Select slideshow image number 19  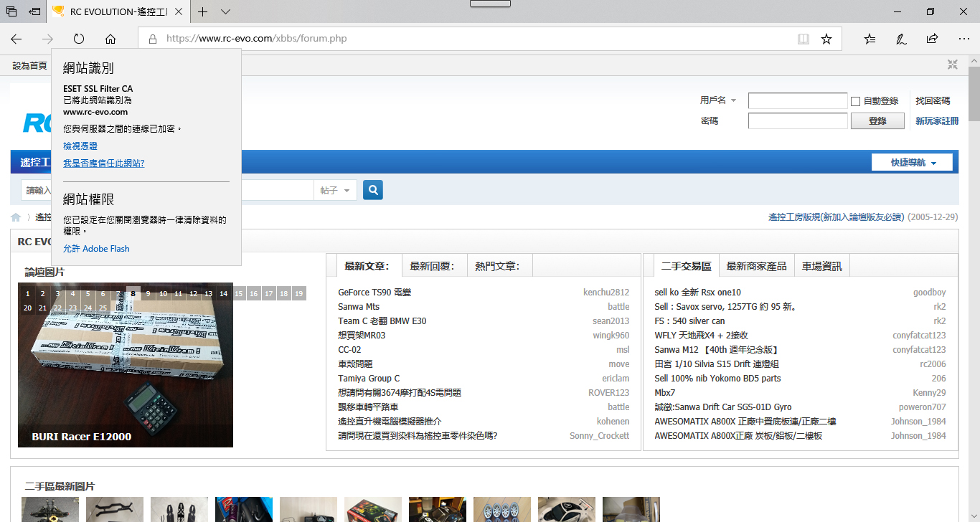pos(299,293)
